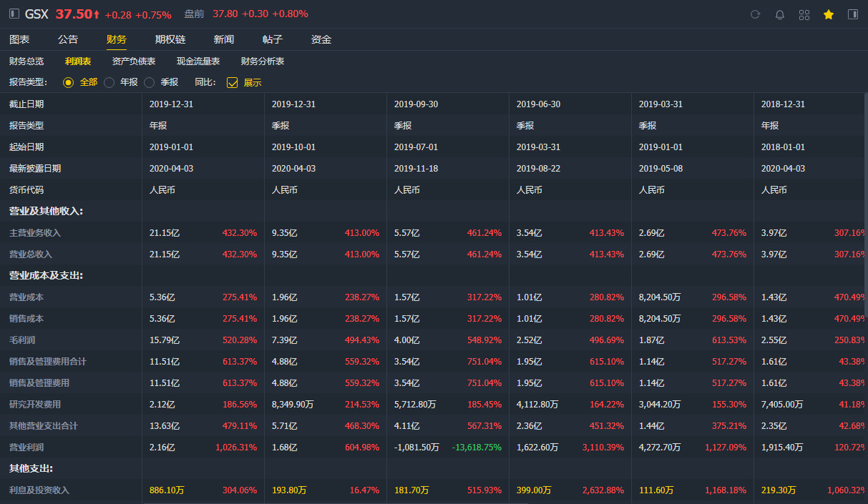868x504 pixels.
Task: Open the 期权链 tab
Action: [170, 39]
